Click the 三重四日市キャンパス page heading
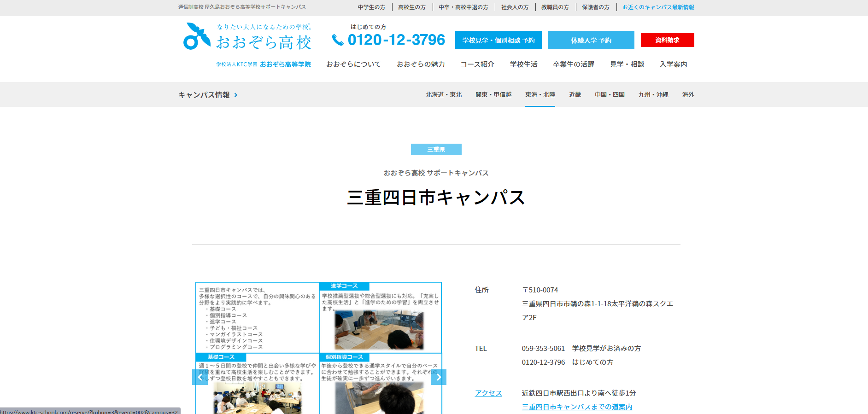This screenshot has width=868, height=414. (x=436, y=197)
